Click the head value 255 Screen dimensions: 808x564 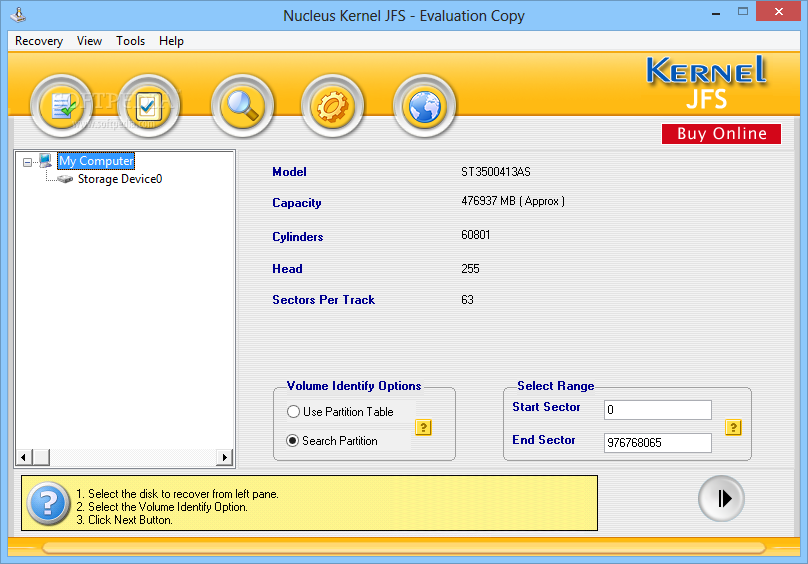[x=470, y=269]
